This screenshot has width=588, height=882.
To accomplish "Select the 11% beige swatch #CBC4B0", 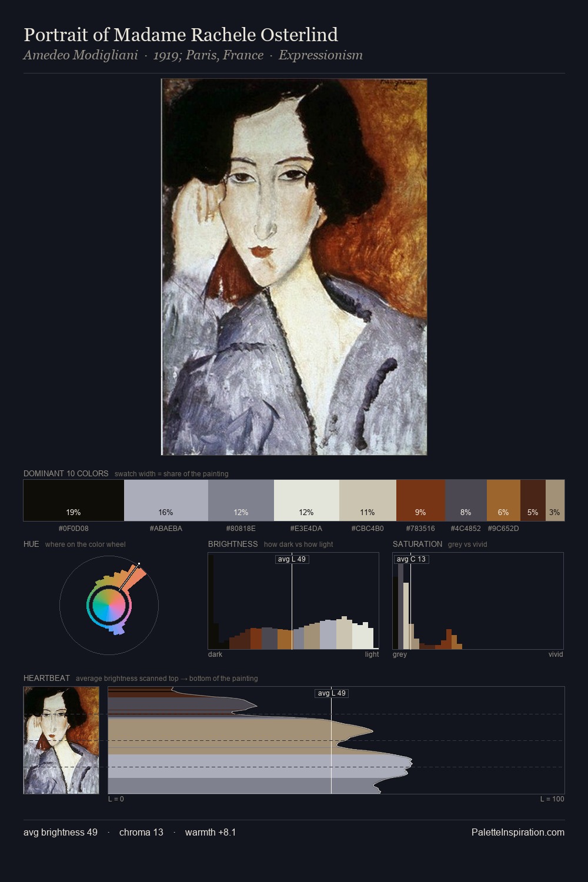I will (x=367, y=500).
